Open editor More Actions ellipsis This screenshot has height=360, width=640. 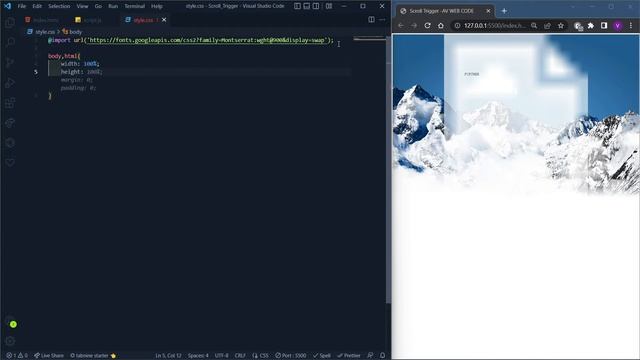click(x=382, y=20)
